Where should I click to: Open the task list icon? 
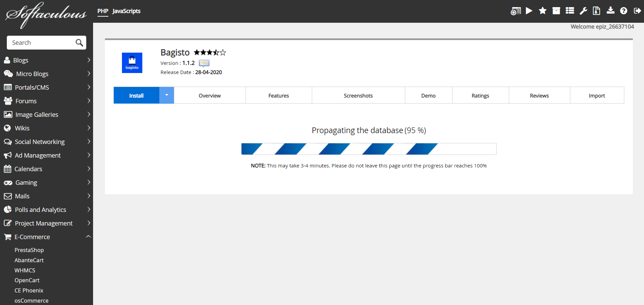coord(570,11)
